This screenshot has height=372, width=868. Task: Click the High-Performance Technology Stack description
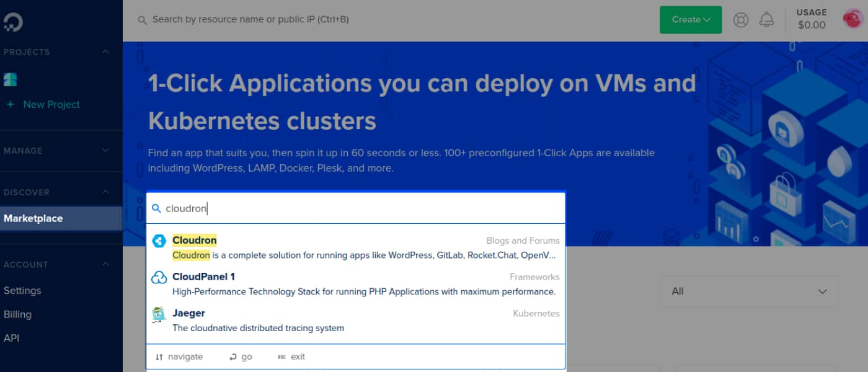(x=364, y=291)
